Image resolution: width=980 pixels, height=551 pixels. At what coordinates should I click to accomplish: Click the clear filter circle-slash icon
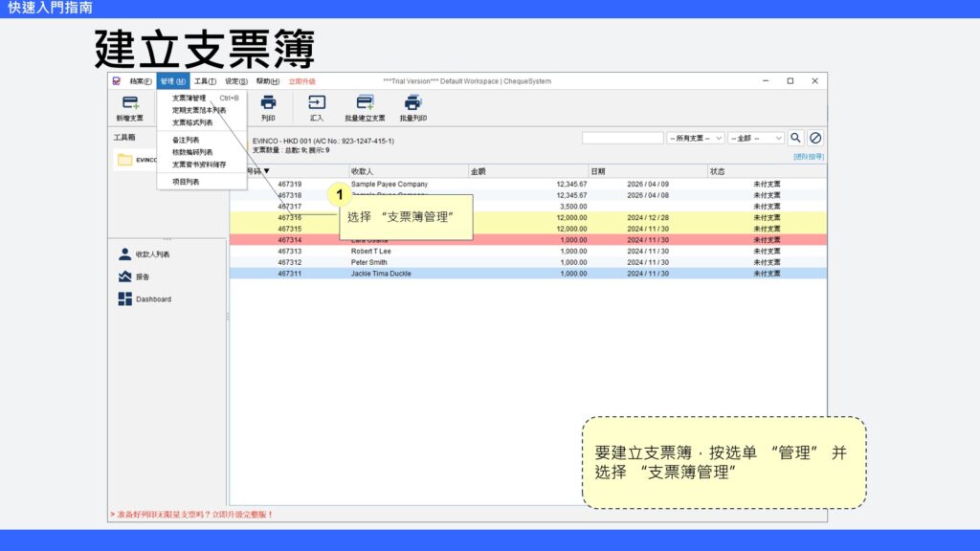(815, 138)
